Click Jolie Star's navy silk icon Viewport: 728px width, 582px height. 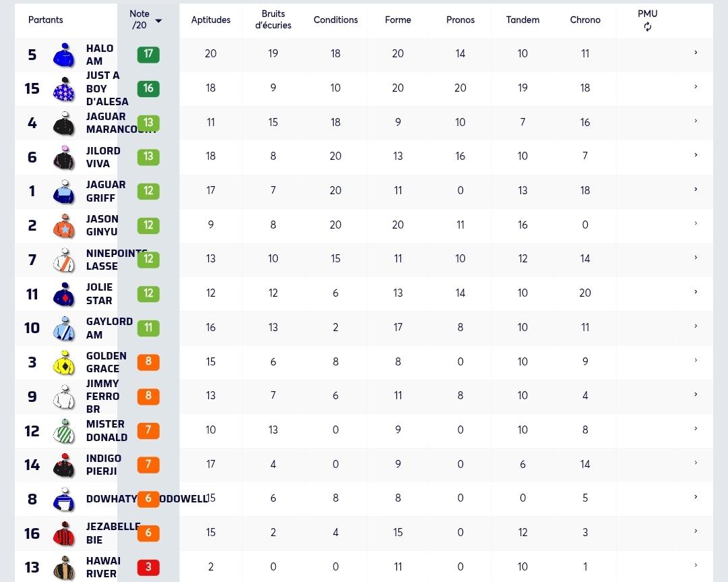point(64,294)
